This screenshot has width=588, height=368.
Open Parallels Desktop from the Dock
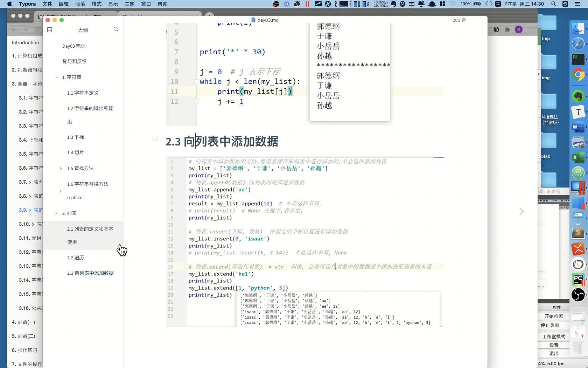[578, 188]
